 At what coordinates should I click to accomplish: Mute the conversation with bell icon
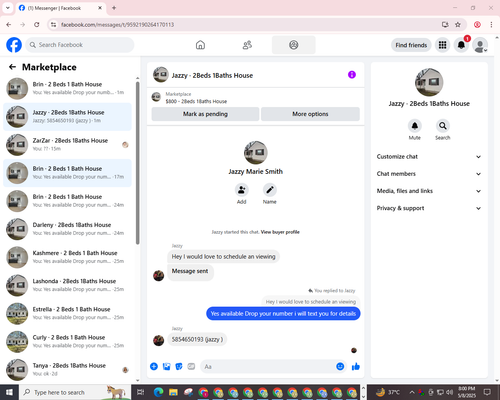[415, 126]
